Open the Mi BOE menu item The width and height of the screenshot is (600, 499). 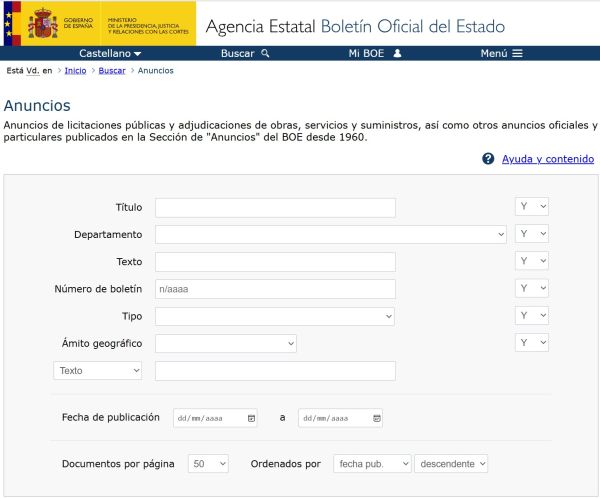[x=375, y=53]
